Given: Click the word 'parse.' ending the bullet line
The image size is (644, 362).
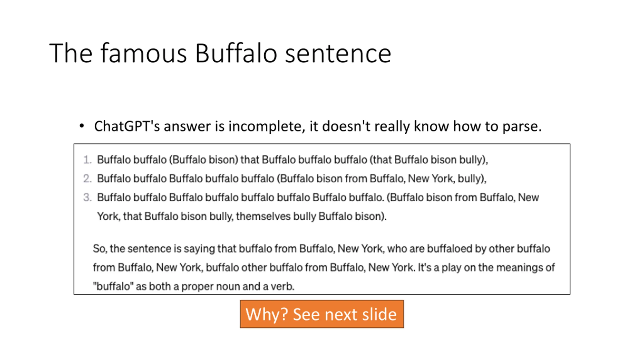Looking at the screenshot, I should point(522,126).
